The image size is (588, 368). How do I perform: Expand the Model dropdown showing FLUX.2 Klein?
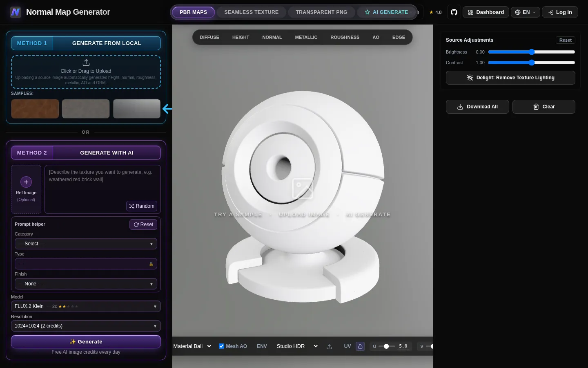coord(86,306)
